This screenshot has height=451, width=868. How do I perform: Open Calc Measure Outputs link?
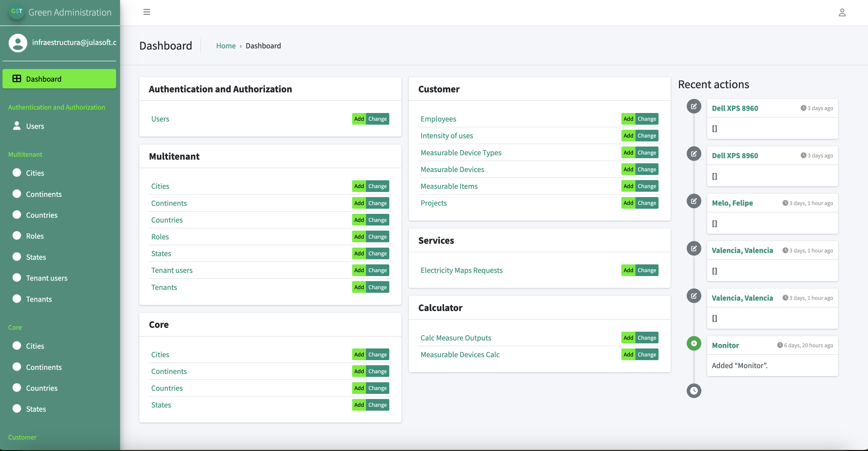click(x=456, y=338)
